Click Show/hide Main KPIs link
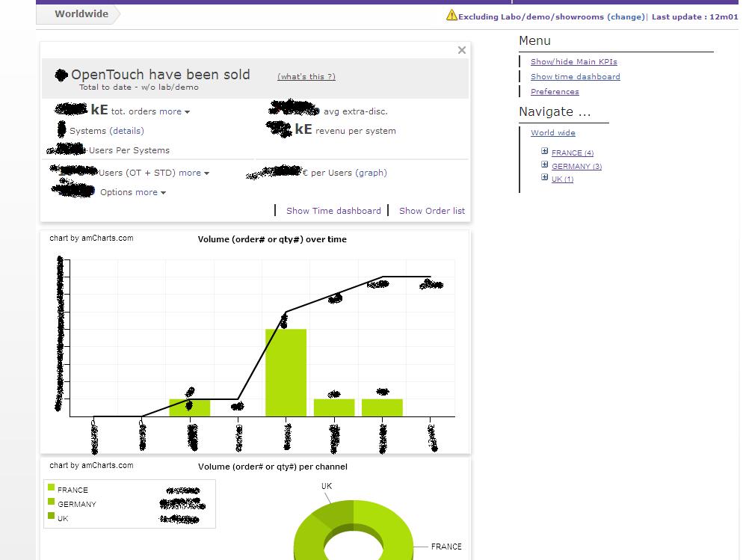 [574, 62]
